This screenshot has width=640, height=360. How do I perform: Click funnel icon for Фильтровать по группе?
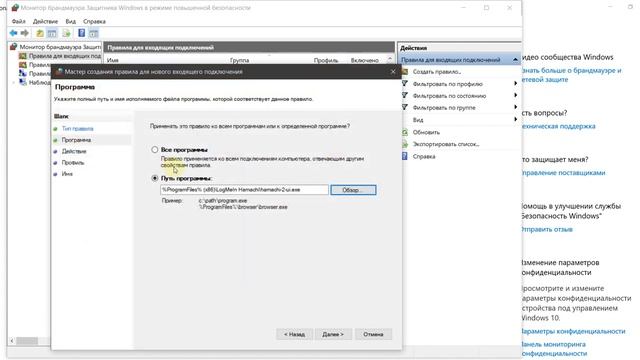405,107
